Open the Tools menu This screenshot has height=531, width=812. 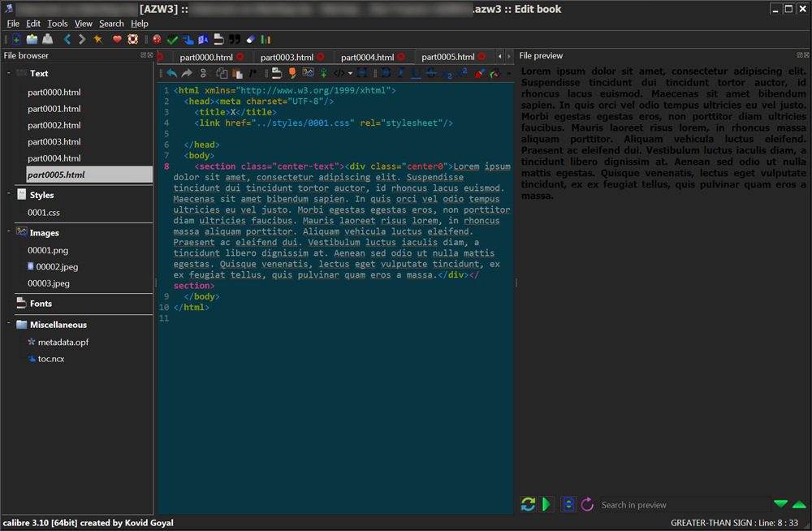58,24
